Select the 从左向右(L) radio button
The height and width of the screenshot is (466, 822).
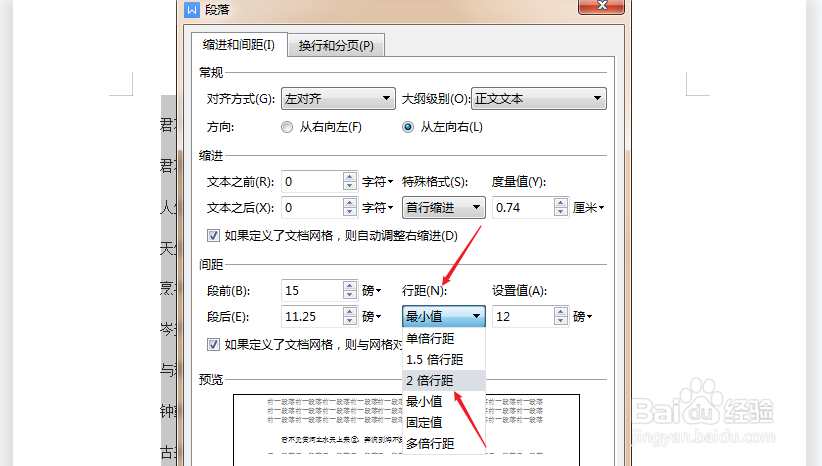(408, 127)
